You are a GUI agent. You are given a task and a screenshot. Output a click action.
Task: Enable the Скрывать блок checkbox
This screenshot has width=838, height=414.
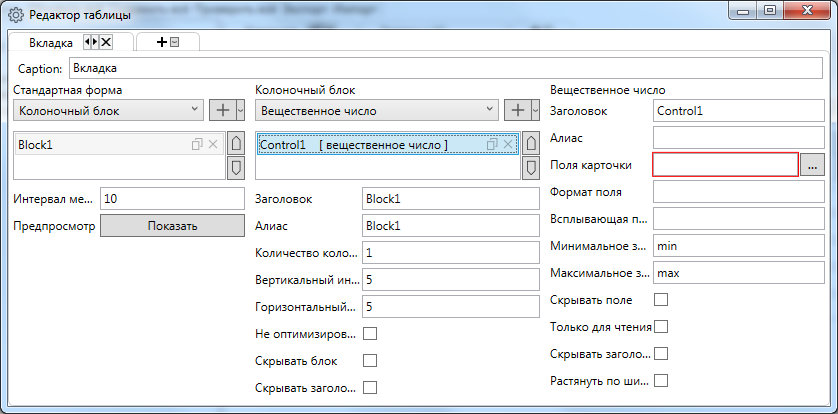pyautogui.click(x=370, y=360)
